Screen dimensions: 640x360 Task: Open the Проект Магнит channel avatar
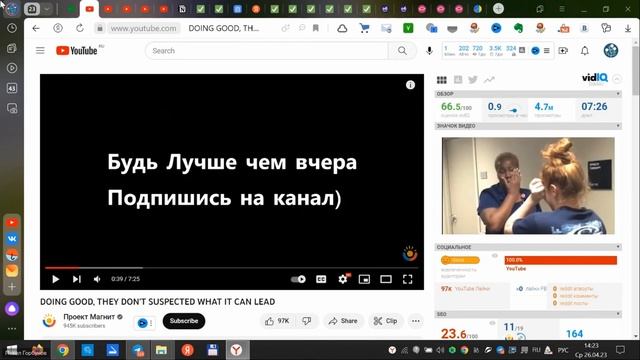pos(49,321)
